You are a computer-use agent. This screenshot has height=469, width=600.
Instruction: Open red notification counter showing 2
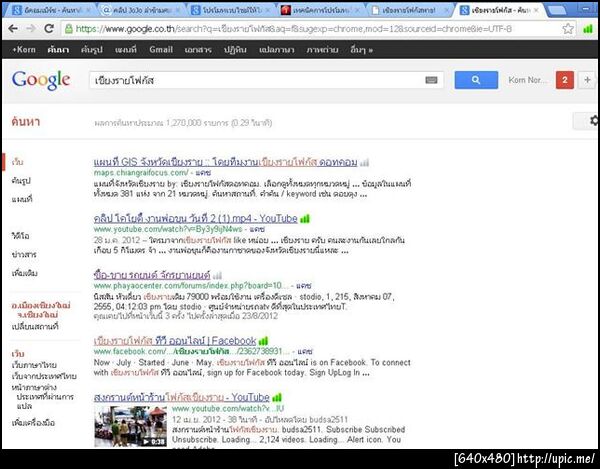pos(564,80)
